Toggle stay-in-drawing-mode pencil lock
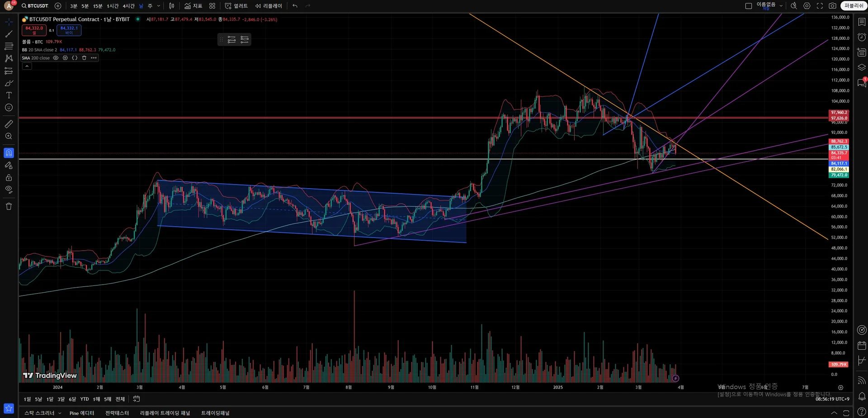This screenshot has height=418, width=868. click(x=9, y=165)
